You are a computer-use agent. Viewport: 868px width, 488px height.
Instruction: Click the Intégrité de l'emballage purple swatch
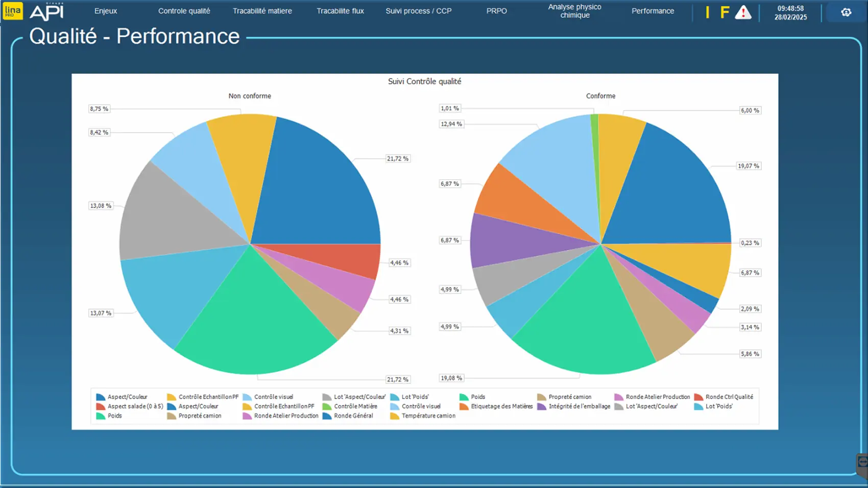[x=542, y=407]
